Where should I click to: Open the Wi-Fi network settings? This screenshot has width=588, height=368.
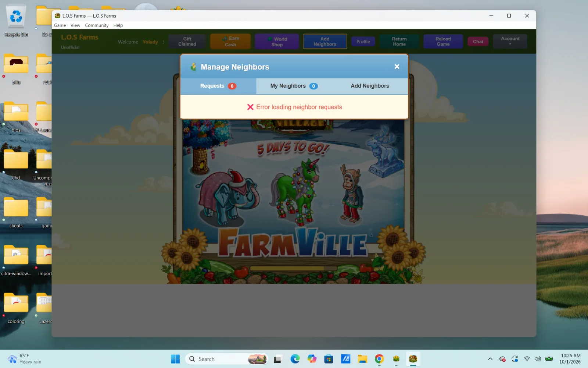point(527,359)
